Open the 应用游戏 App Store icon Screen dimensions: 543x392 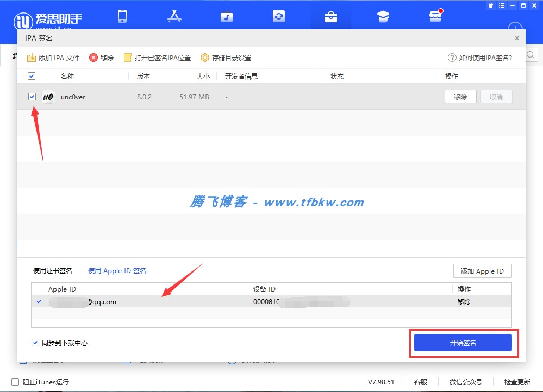click(x=174, y=16)
